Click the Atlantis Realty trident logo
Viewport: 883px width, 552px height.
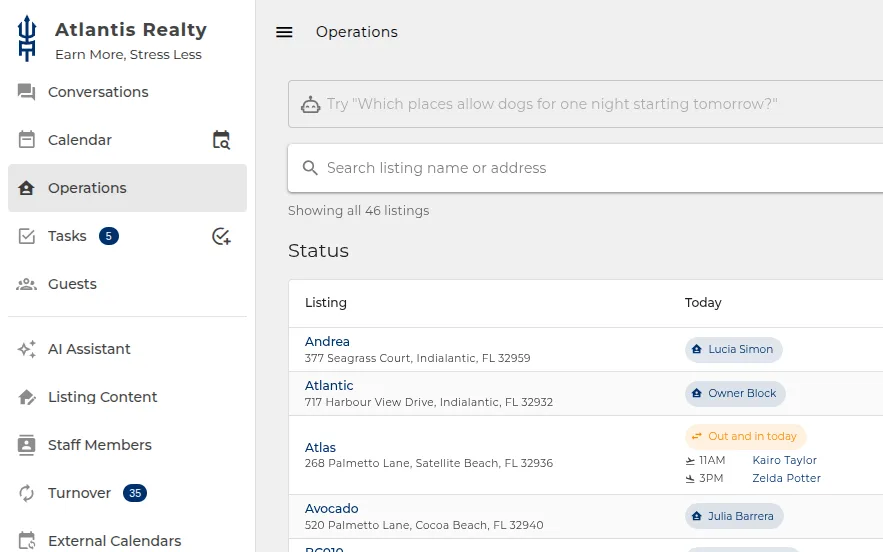pos(26,38)
